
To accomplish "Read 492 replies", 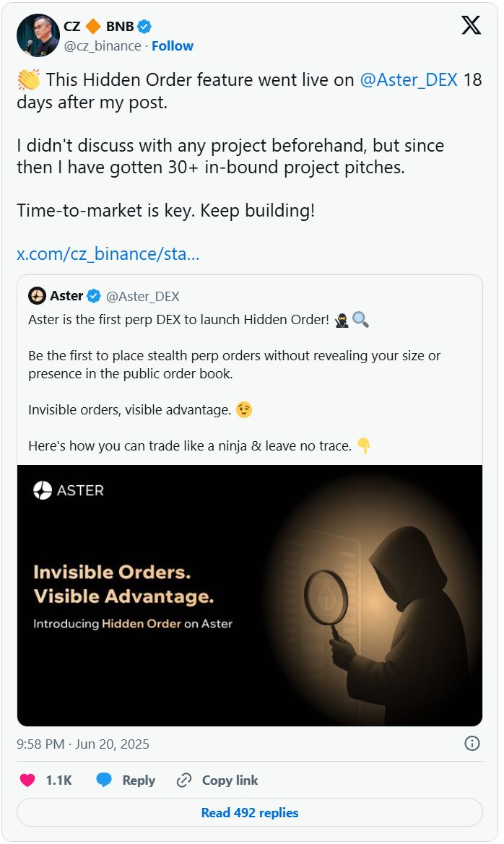I will [x=250, y=813].
